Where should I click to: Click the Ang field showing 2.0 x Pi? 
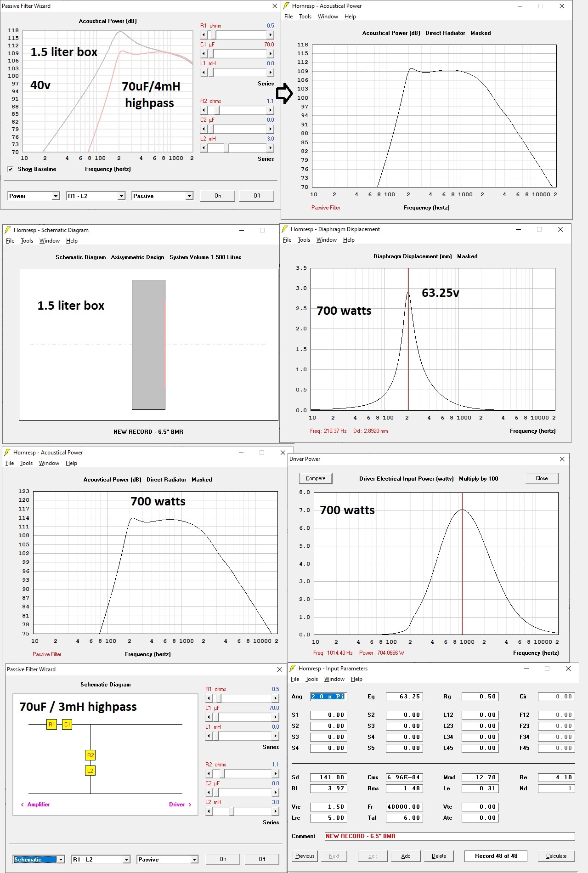click(x=328, y=697)
